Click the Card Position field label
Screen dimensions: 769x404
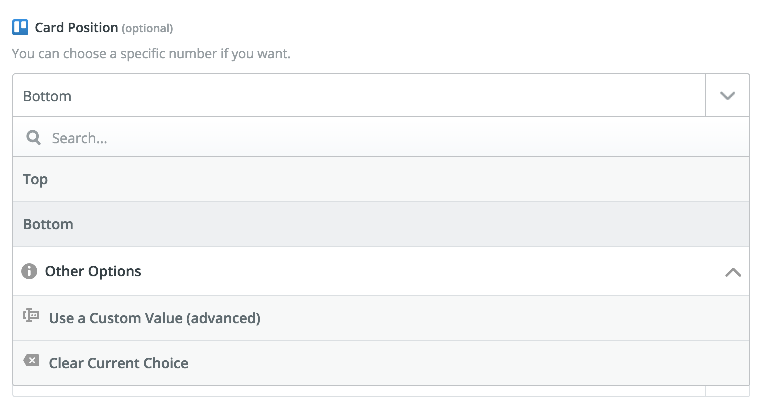click(x=76, y=27)
